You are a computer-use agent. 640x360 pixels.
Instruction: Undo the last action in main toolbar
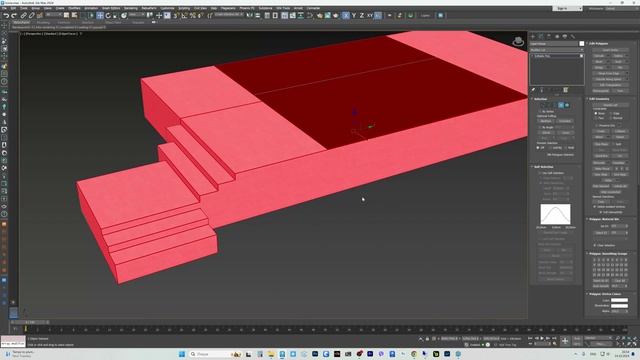pos(6,16)
